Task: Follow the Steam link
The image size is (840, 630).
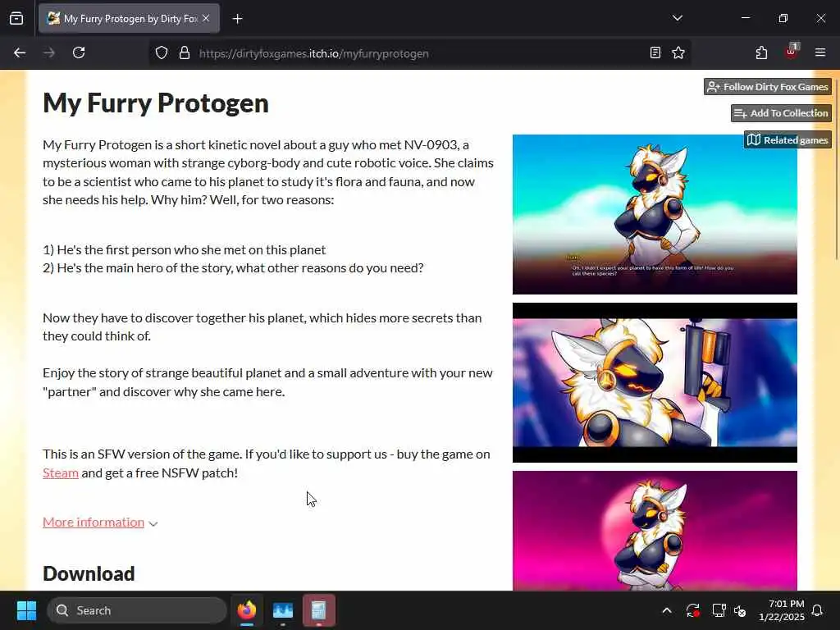Action: pyautogui.click(x=61, y=473)
